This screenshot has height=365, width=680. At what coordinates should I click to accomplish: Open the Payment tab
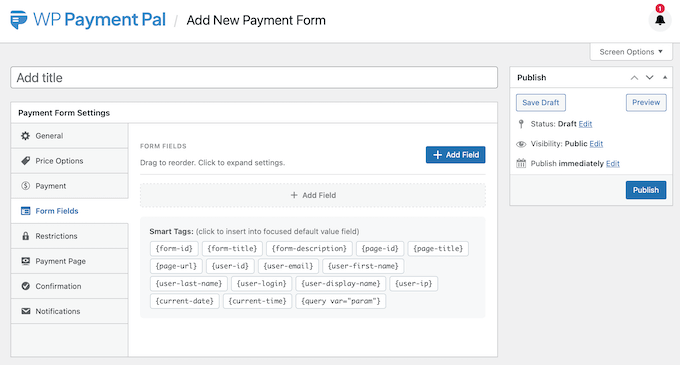69,186
